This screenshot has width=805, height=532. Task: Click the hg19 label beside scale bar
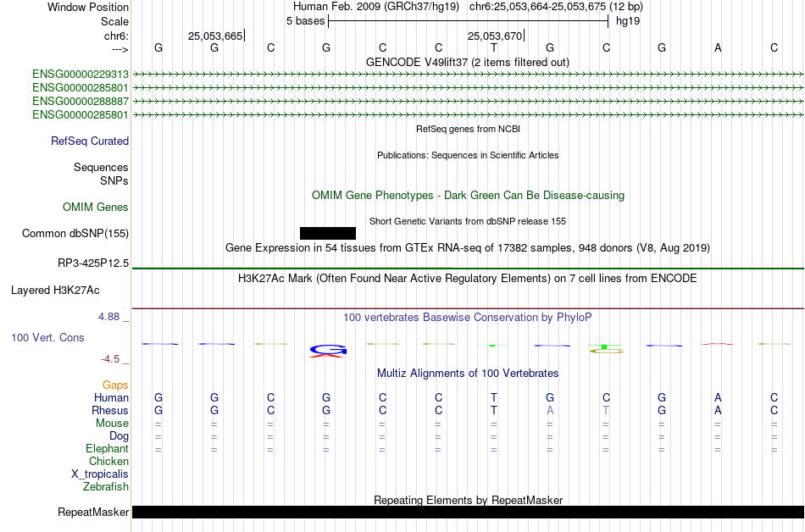coord(628,21)
